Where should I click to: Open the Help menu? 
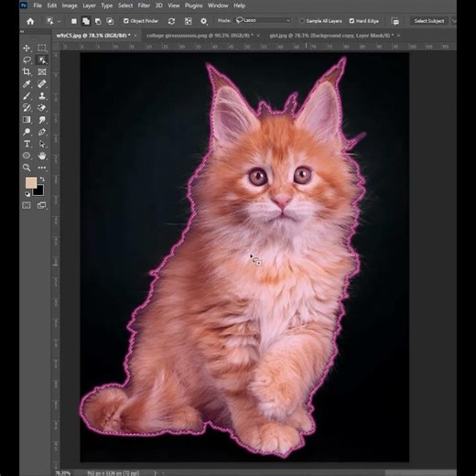click(240, 5)
